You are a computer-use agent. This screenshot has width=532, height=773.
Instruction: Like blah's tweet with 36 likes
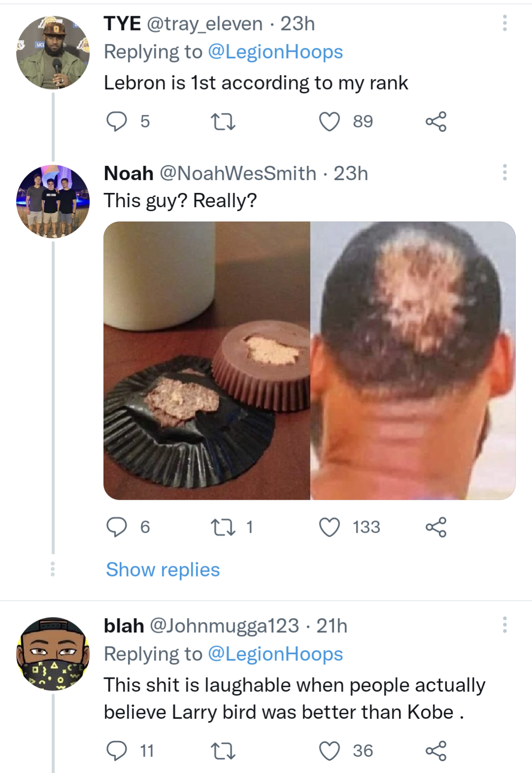(329, 751)
